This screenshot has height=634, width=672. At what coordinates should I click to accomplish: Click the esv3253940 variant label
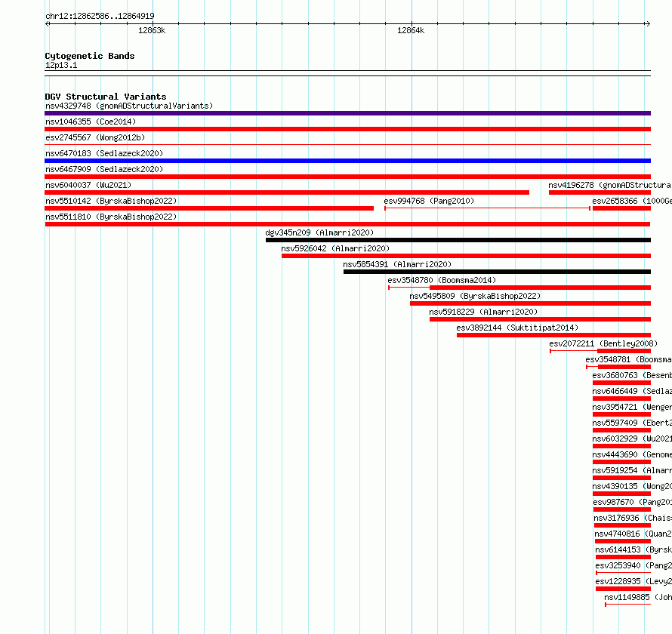click(633, 565)
